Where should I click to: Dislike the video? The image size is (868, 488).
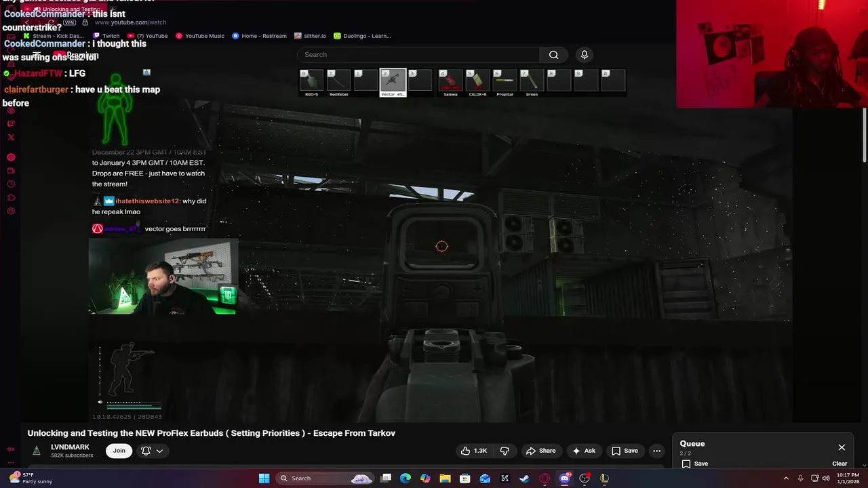tap(505, 451)
